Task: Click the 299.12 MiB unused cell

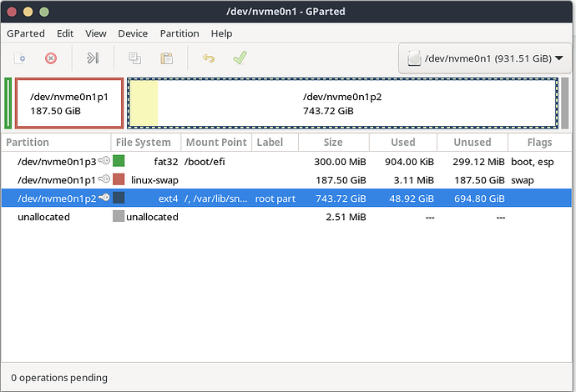Action: (478, 162)
